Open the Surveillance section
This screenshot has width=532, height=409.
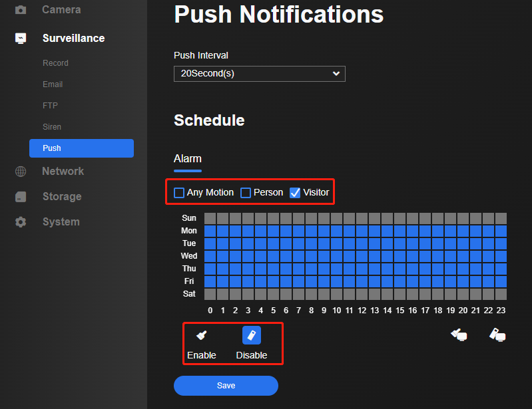tap(74, 39)
